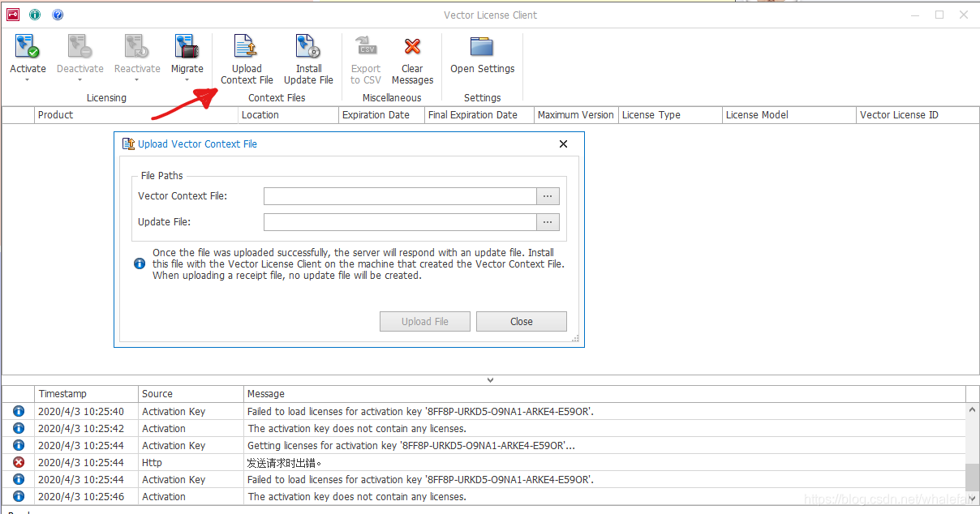This screenshot has width=980, height=514.
Task: Expand the Activate dropdown arrow
Action: tap(28, 80)
